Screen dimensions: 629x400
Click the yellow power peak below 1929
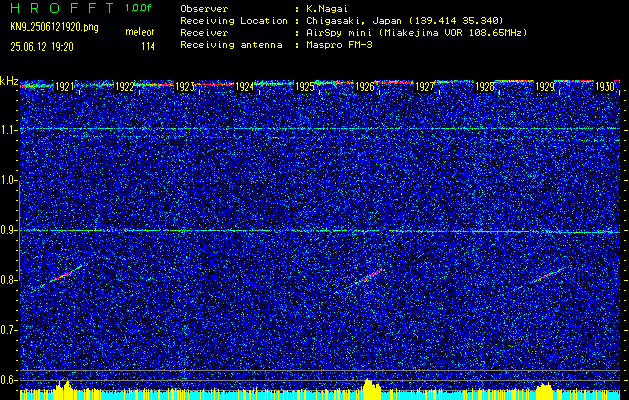544,389
